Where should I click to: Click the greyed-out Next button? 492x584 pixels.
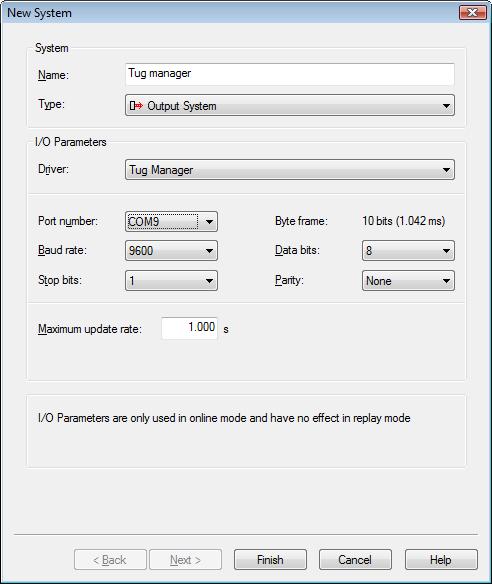[185, 559]
